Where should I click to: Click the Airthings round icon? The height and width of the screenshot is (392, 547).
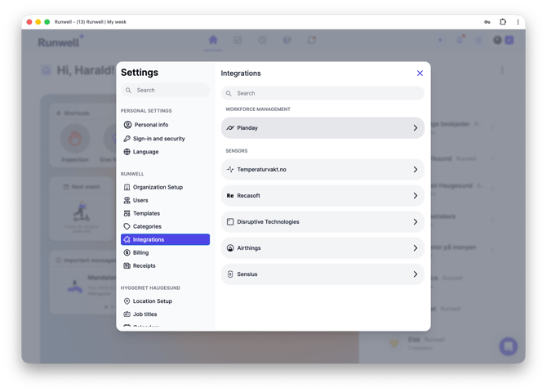coord(230,247)
